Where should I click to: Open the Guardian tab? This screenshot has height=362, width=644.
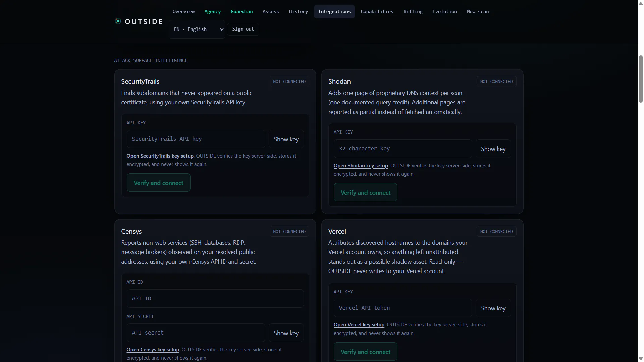coord(241,12)
